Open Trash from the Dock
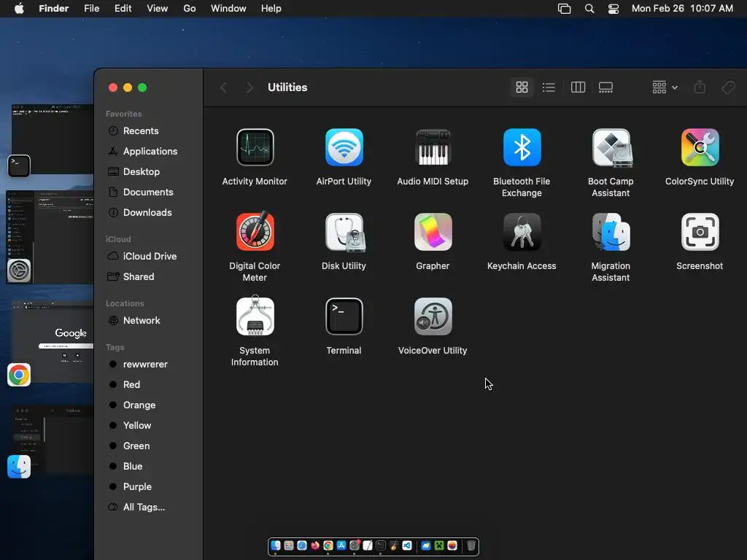This screenshot has height=560, width=747. click(471, 545)
